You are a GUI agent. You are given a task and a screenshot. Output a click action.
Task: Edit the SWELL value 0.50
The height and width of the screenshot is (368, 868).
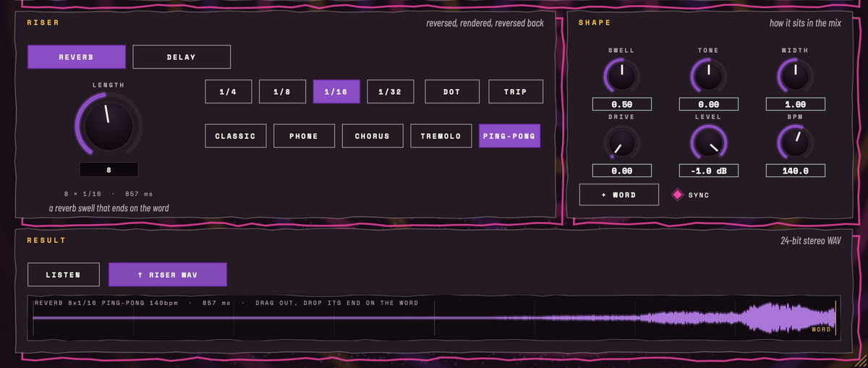(x=622, y=104)
